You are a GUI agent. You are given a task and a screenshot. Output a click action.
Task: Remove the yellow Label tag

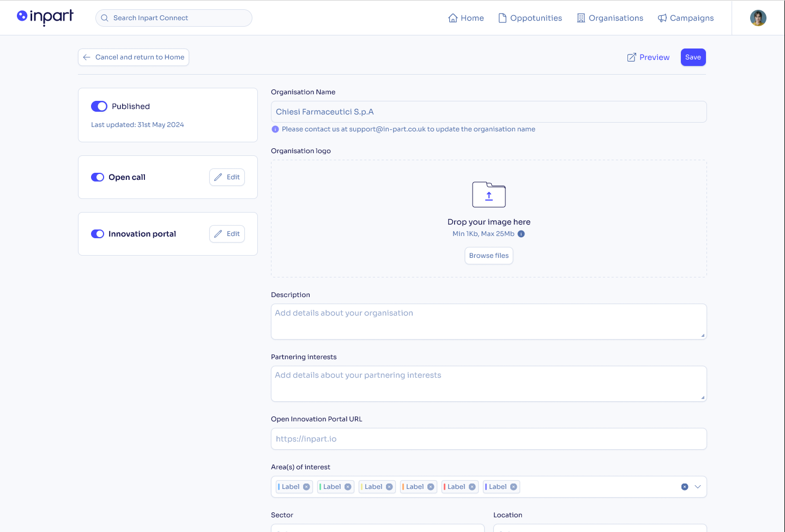(389, 487)
